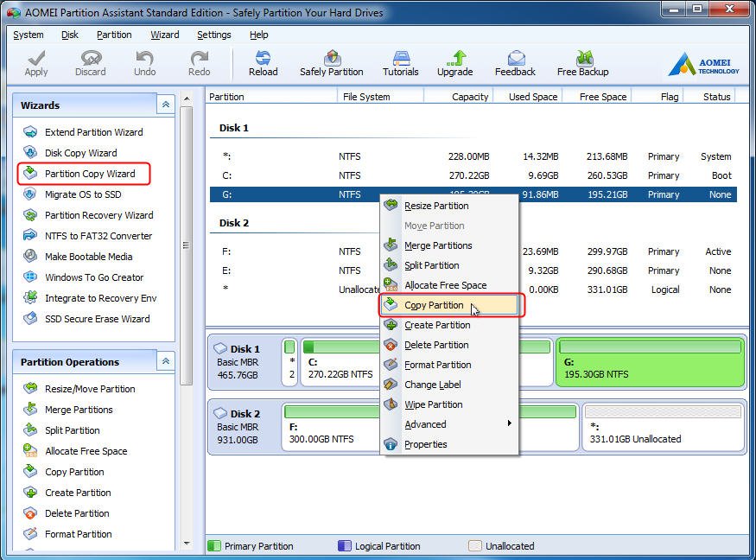Open the Help menu

(259, 35)
